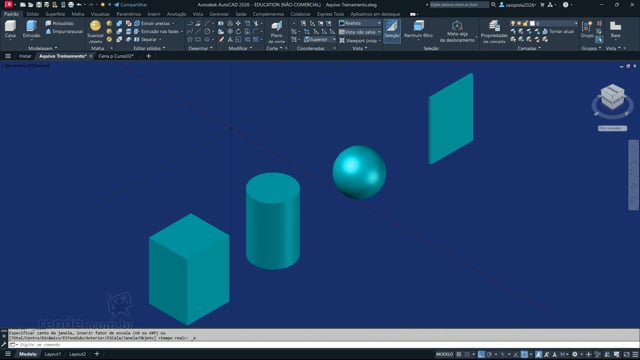
Task: Click the navigation bar on viewport edge
Action: tap(633, 175)
